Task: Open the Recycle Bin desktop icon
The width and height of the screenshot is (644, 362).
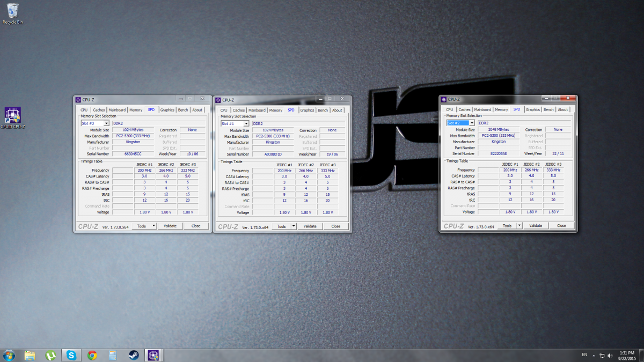Action: click(x=12, y=13)
